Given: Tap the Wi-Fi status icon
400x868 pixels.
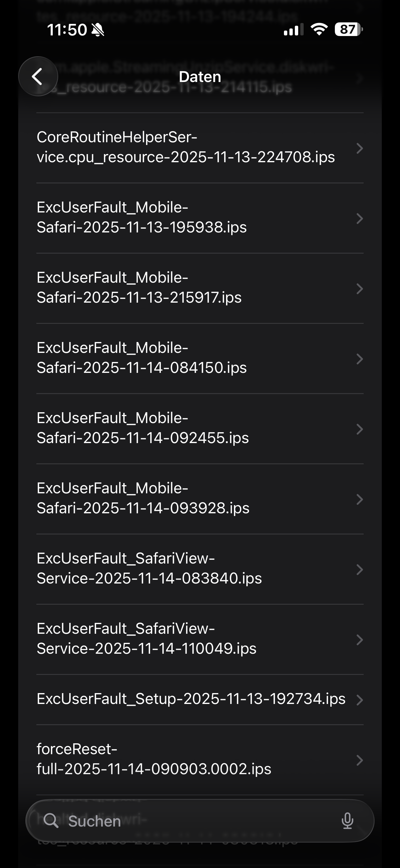Looking at the screenshot, I should tap(319, 30).
